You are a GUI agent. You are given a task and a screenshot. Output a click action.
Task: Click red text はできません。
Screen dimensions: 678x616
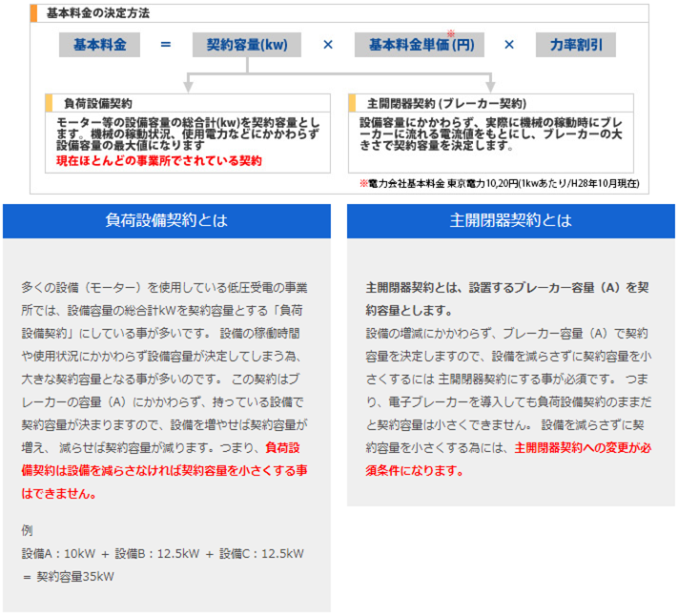pos(59,493)
